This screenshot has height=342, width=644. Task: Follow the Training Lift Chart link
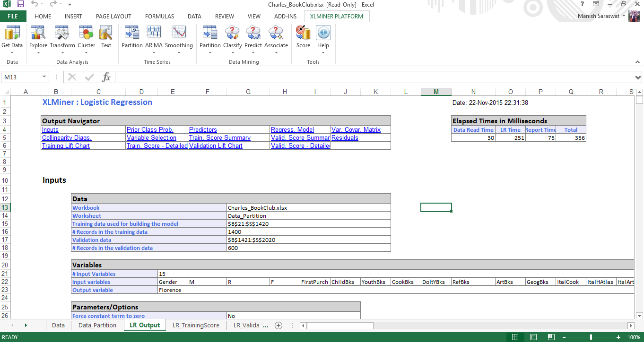[x=66, y=146]
